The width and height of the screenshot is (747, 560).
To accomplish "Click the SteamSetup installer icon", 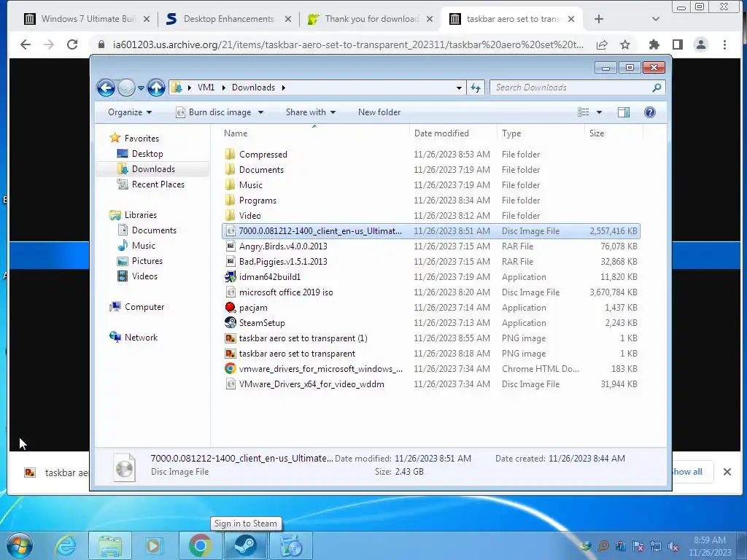I will pos(230,323).
